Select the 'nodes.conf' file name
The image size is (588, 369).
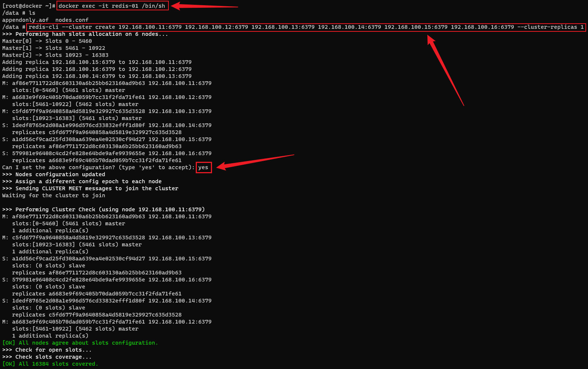(x=72, y=20)
